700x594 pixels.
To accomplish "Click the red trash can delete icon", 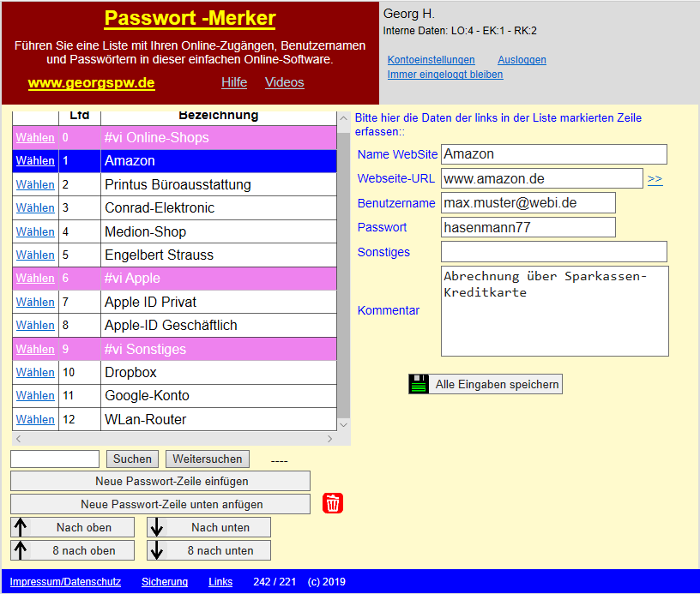I will 332,503.
